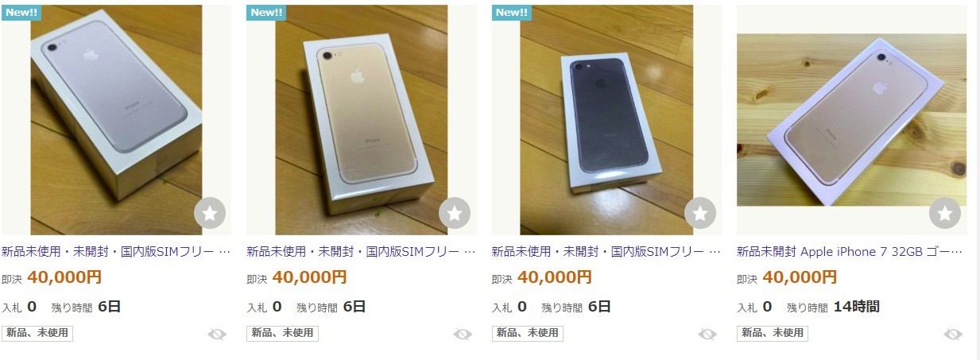
Task: Open fourth listing's gold iPhone photo
Action: 852,120
